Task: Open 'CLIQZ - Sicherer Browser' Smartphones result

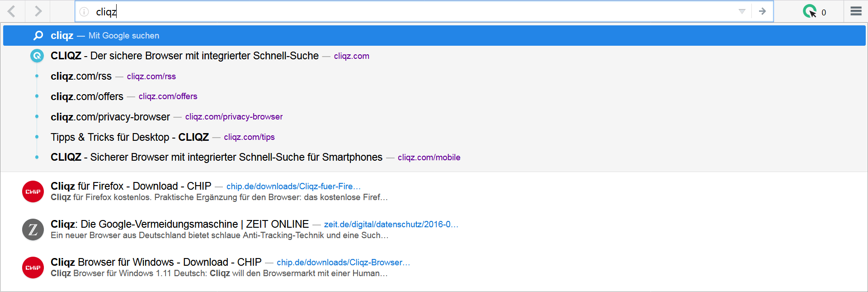Action: [217, 157]
